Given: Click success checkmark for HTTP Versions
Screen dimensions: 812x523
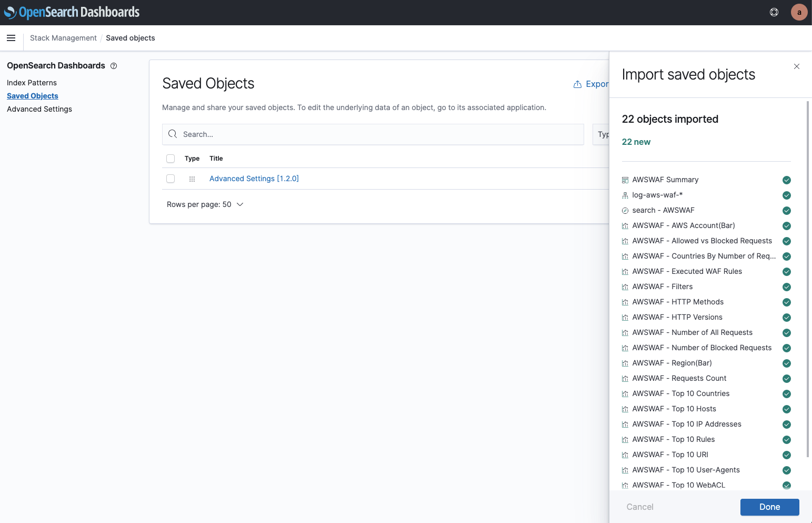Looking at the screenshot, I should [x=787, y=318].
